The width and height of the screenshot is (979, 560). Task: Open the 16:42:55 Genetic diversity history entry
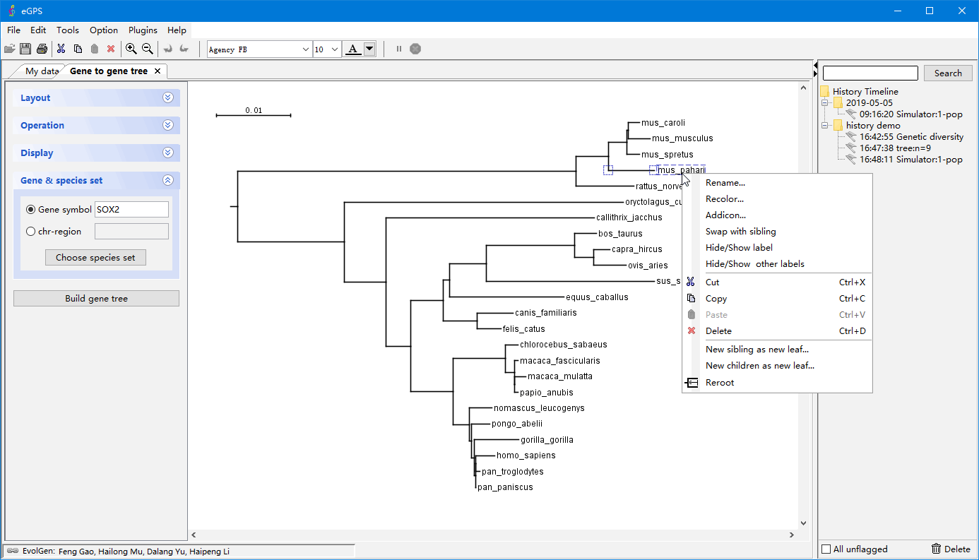click(x=911, y=137)
